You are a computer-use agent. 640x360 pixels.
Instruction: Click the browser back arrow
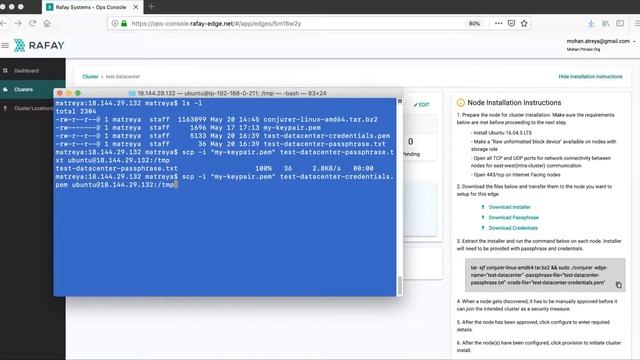(3, 24)
